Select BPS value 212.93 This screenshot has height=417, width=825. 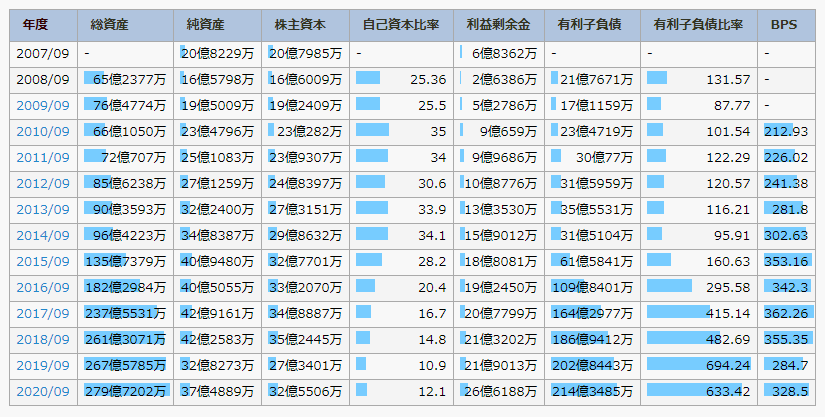pyautogui.click(x=786, y=131)
